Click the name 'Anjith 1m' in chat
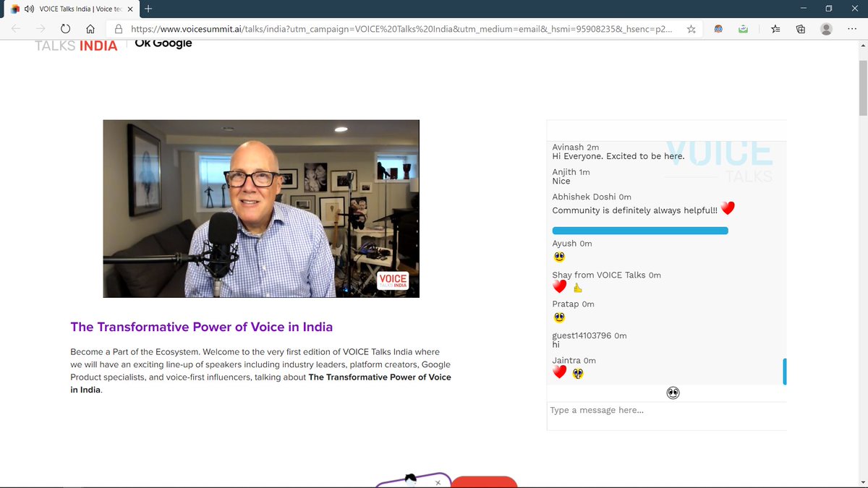 click(x=571, y=172)
